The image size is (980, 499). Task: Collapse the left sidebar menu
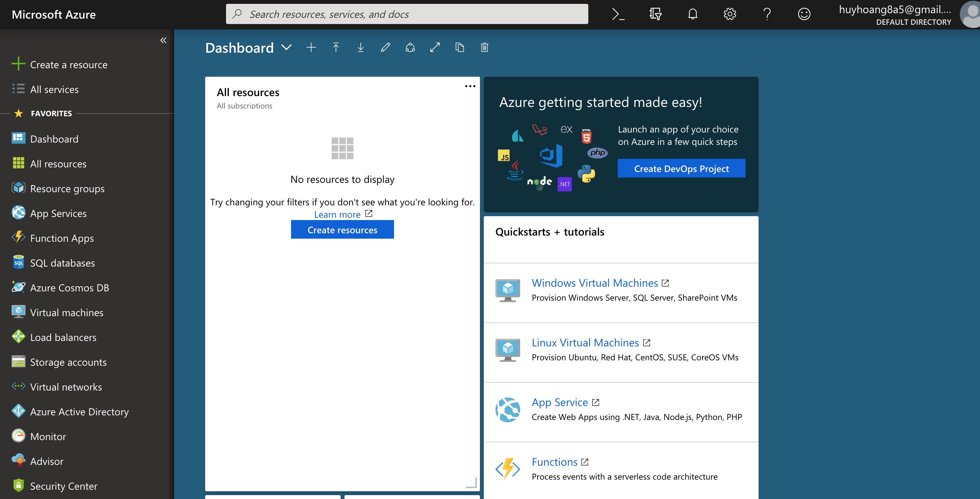coord(163,40)
